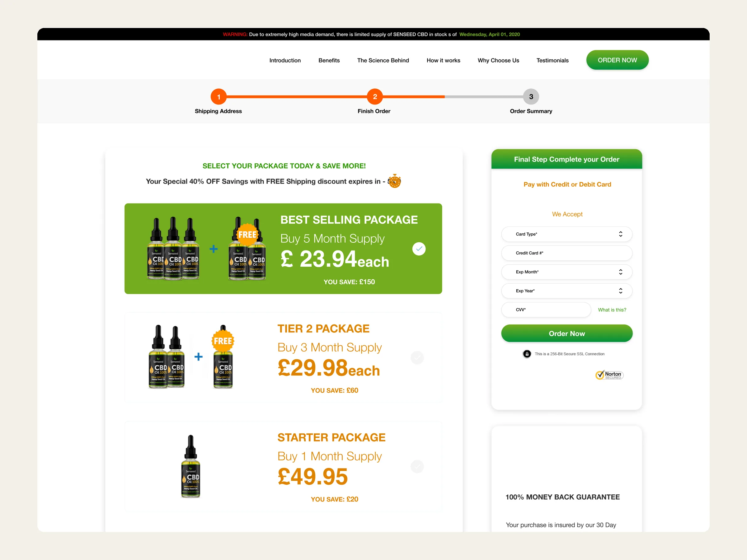Viewport: 747px width, 560px height.
Task: Click the date 'Wednesday, April 01, 2020'
Action: (489, 35)
